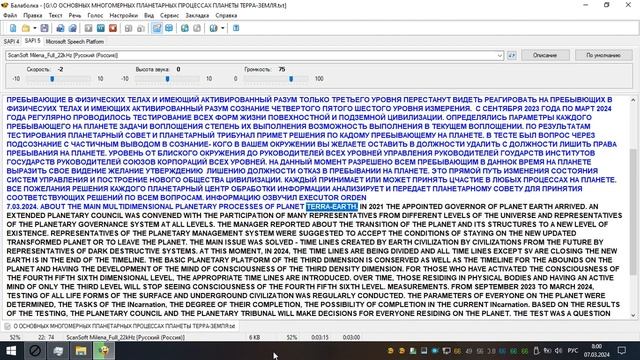Select the SAPI 5 tab
This screenshot has width=640, height=360.
point(32,41)
